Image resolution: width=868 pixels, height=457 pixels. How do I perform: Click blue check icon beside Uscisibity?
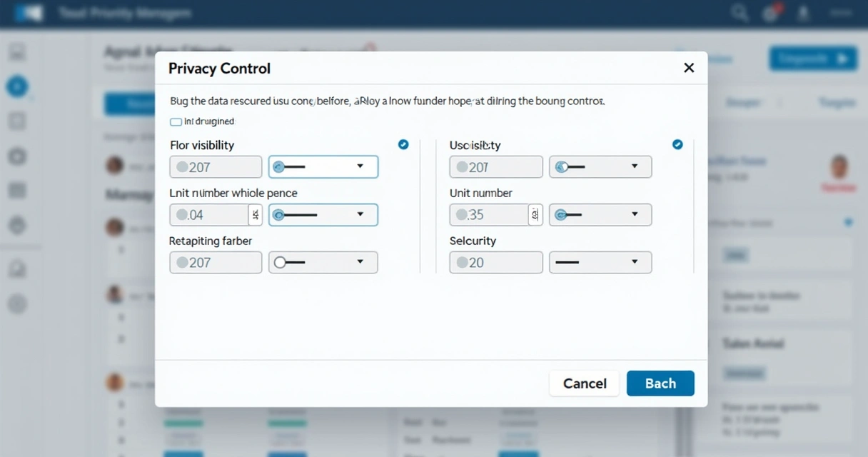click(677, 145)
